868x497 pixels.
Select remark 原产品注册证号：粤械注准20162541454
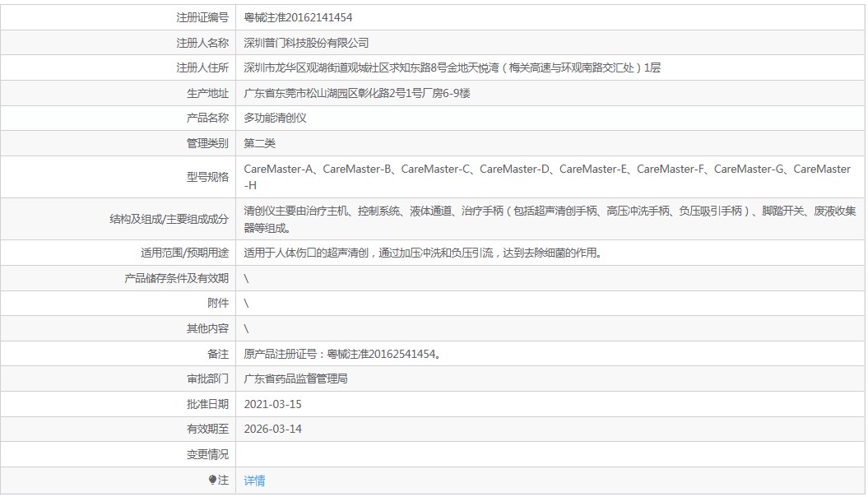coord(342,354)
